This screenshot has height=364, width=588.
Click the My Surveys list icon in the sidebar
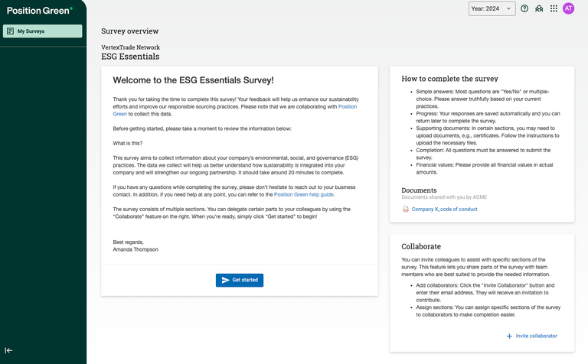10,31
